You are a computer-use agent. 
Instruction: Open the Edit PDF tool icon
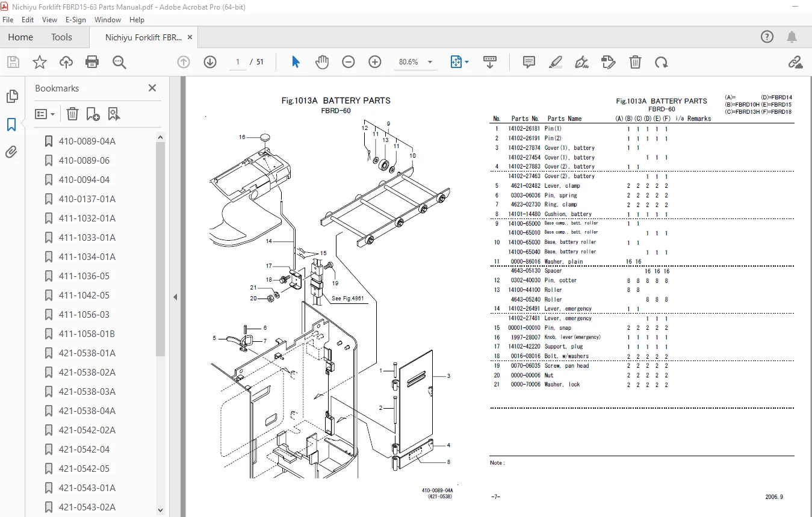(608, 62)
